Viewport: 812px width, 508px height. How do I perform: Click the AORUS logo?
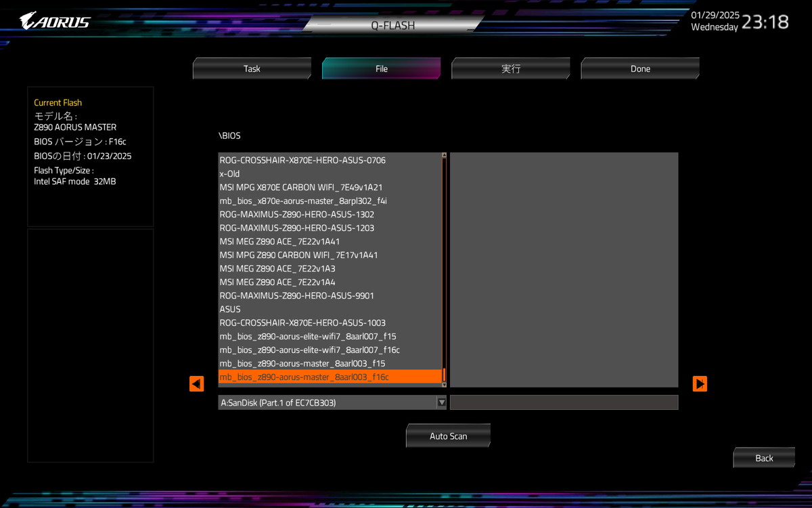55,21
